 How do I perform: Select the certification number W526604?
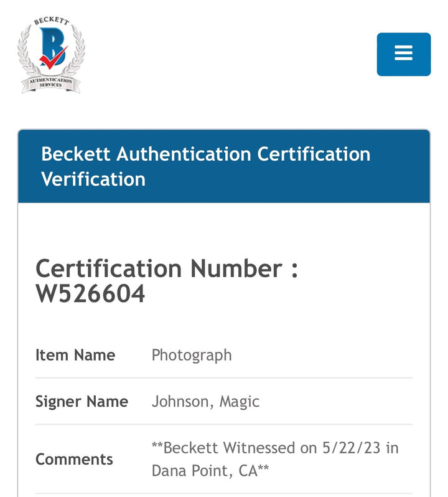tap(90, 294)
